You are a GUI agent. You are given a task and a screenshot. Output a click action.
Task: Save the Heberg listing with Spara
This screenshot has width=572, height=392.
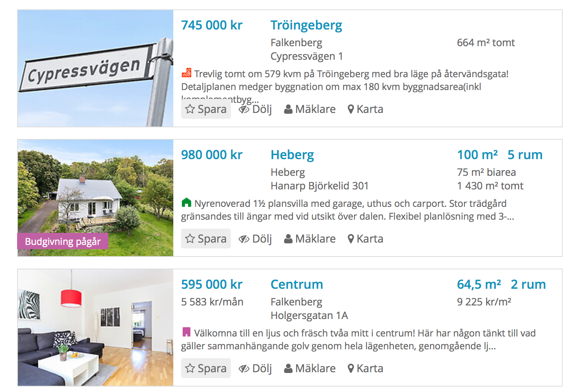[206, 239]
